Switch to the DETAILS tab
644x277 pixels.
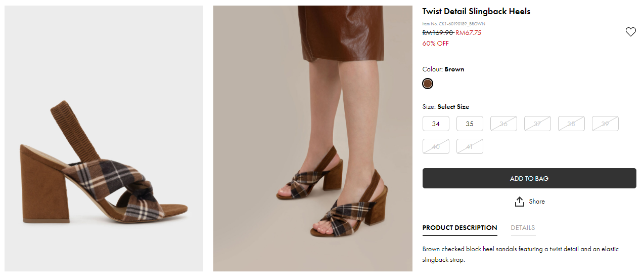click(523, 228)
